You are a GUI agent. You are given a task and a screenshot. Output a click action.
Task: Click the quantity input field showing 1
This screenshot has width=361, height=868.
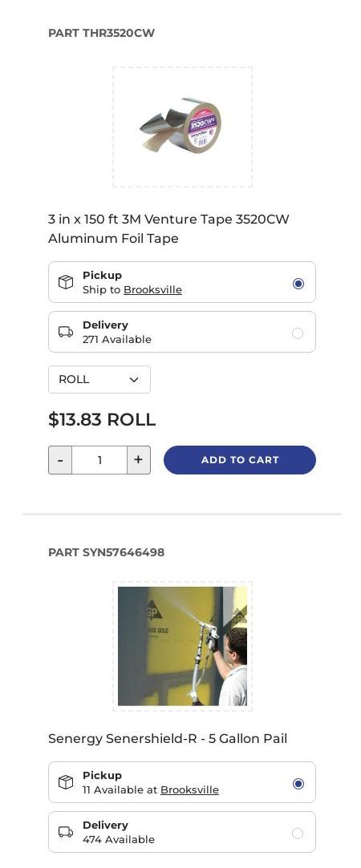click(99, 460)
